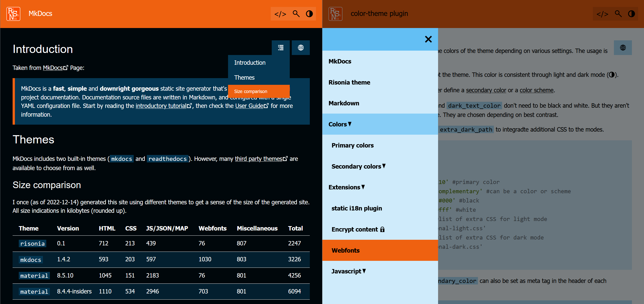This screenshot has width=644, height=304.
Task: Click the lock icon beside Encrypt content
Action: pyautogui.click(x=383, y=229)
